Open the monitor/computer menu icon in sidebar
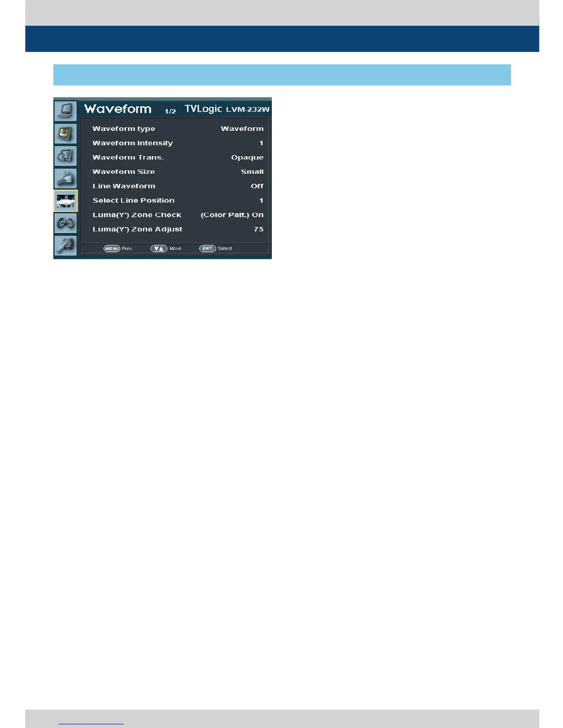This screenshot has height=728, width=563. 65,111
